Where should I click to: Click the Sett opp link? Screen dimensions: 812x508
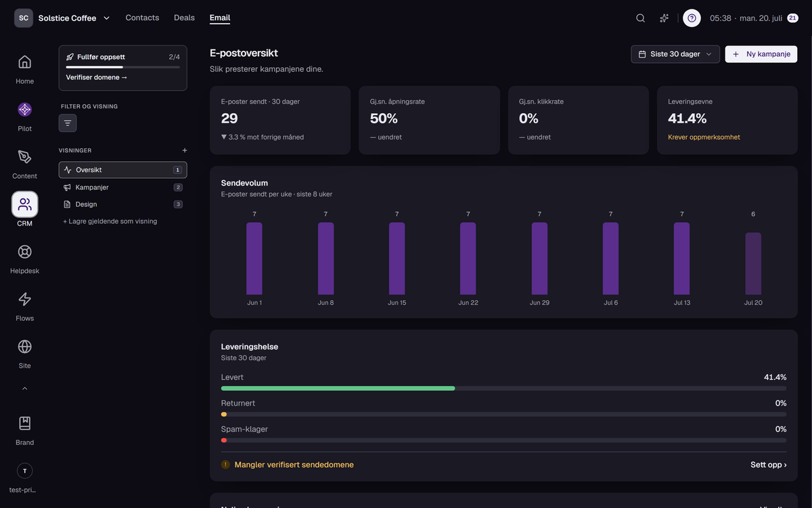pos(768,465)
